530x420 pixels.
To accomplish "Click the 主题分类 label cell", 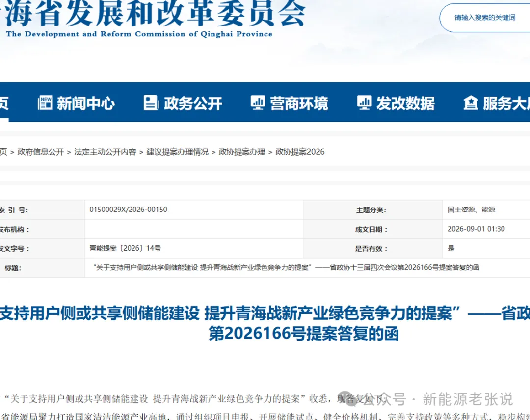I will (x=373, y=210).
